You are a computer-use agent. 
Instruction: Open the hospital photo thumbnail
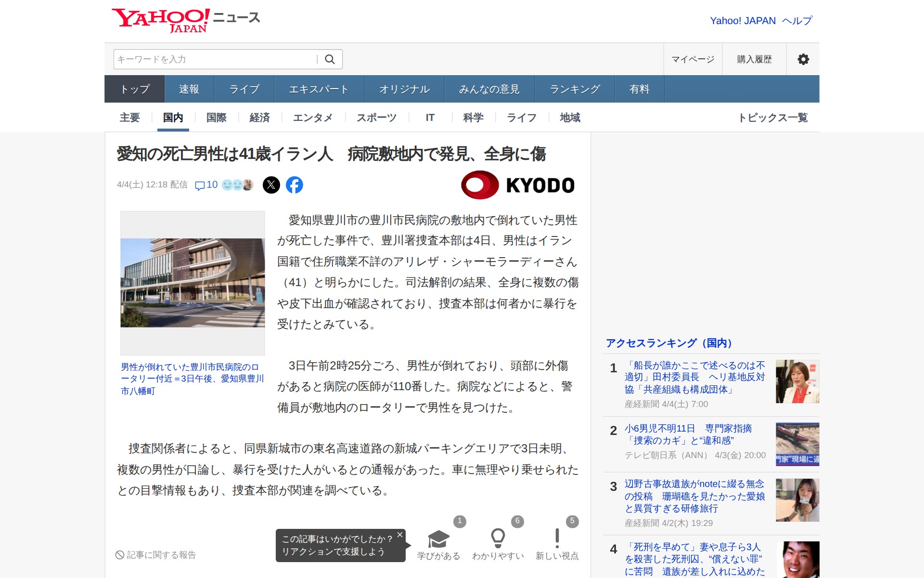pyautogui.click(x=192, y=283)
